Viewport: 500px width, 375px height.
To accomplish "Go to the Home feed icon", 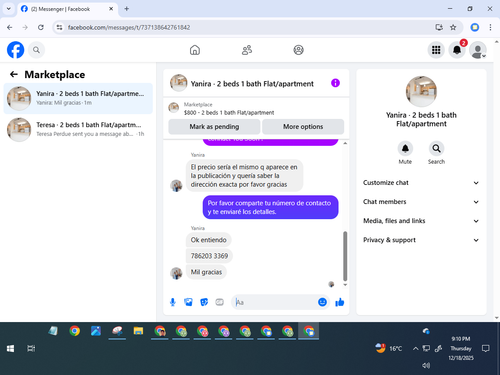I will tap(195, 50).
